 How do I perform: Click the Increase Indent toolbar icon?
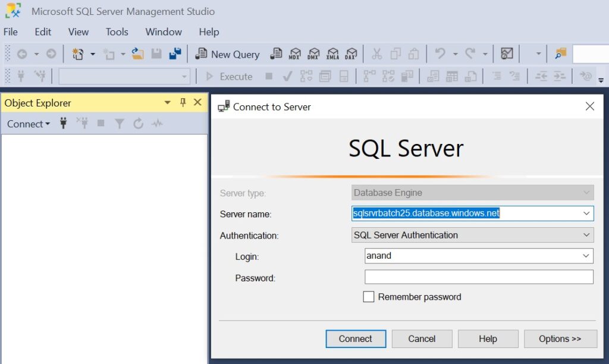point(559,77)
